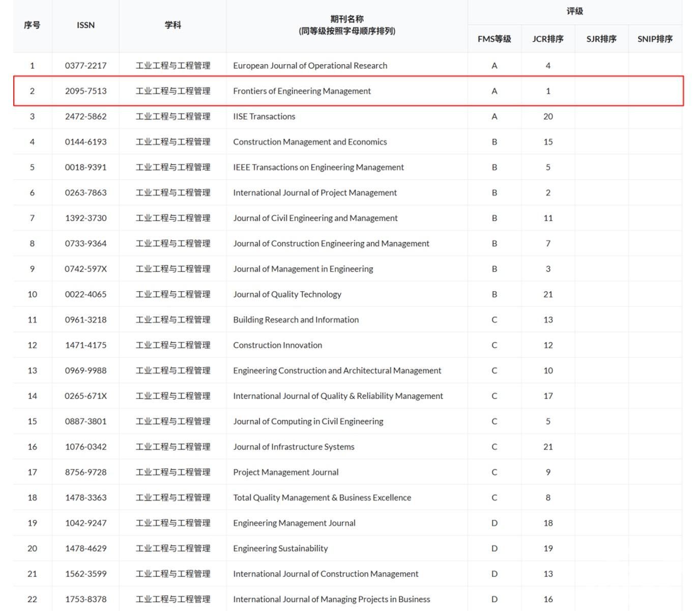This screenshot has width=700, height=615.
Task: Click the 学科 column header
Action: [x=172, y=25]
